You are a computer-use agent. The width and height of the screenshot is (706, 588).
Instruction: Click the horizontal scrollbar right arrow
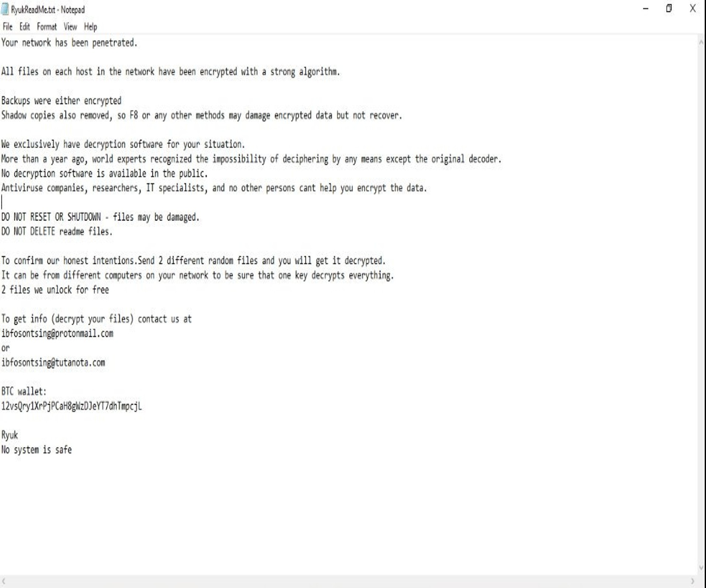(692, 581)
